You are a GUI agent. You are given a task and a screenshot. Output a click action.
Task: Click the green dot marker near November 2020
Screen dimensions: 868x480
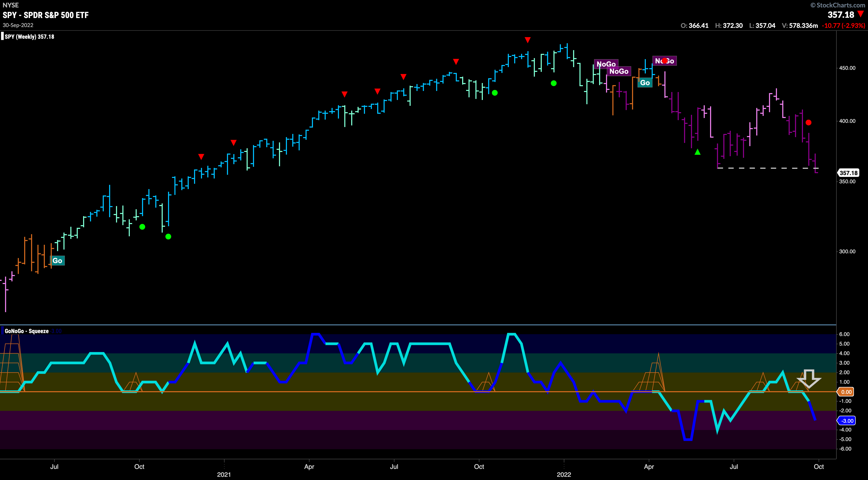[169, 237]
